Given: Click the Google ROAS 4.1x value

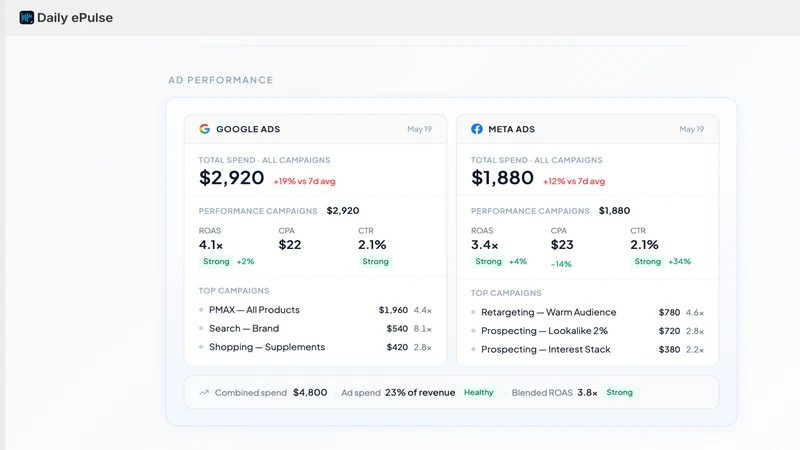Looking at the screenshot, I should (x=211, y=245).
